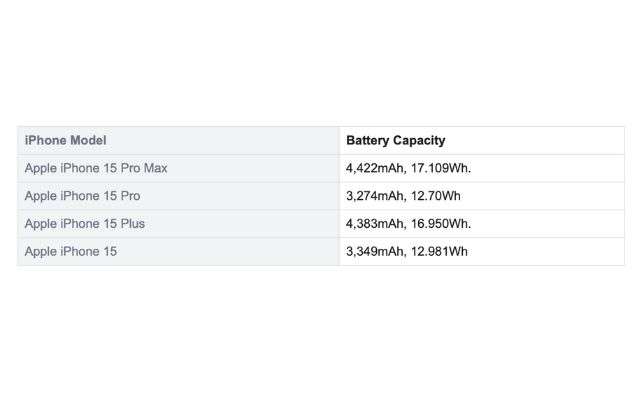The height and width of the screenshot is (400, 640).
Task: Click the word Plus in model column
Action: tap(133, 224)
